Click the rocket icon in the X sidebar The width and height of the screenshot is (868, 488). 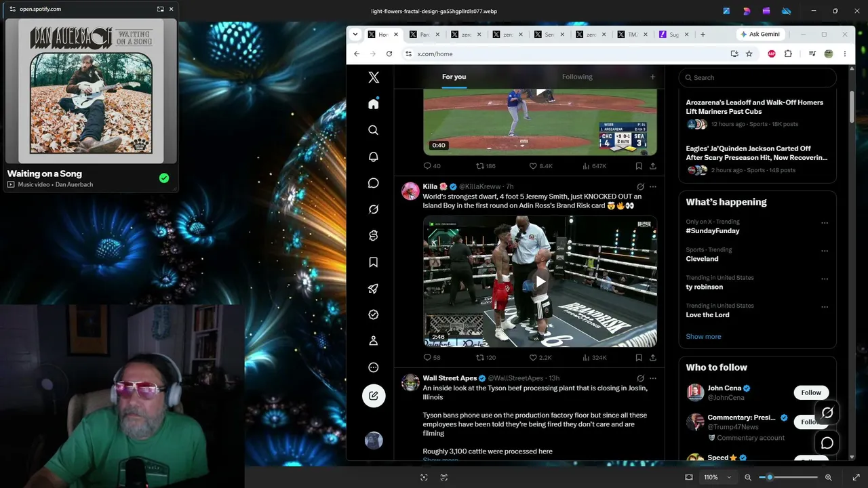[374, 289]
